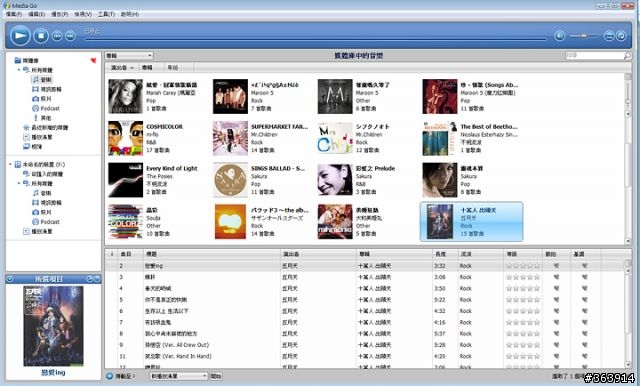Viewport: 640px width, 386px height.
Task: Click the Length column header in the track list
Action: pos(445,254)
